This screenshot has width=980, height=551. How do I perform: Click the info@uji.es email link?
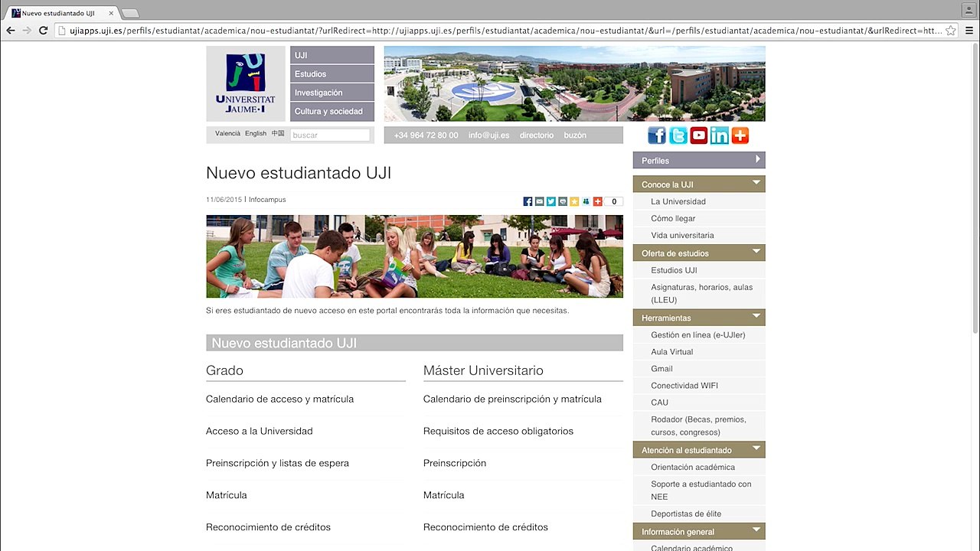[x=488, y=135]
